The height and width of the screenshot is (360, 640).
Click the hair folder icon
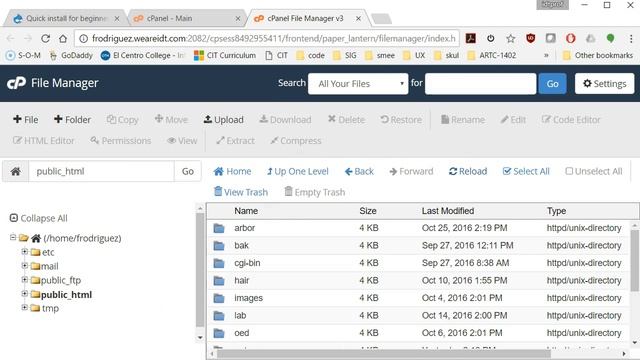coord(219,280)
